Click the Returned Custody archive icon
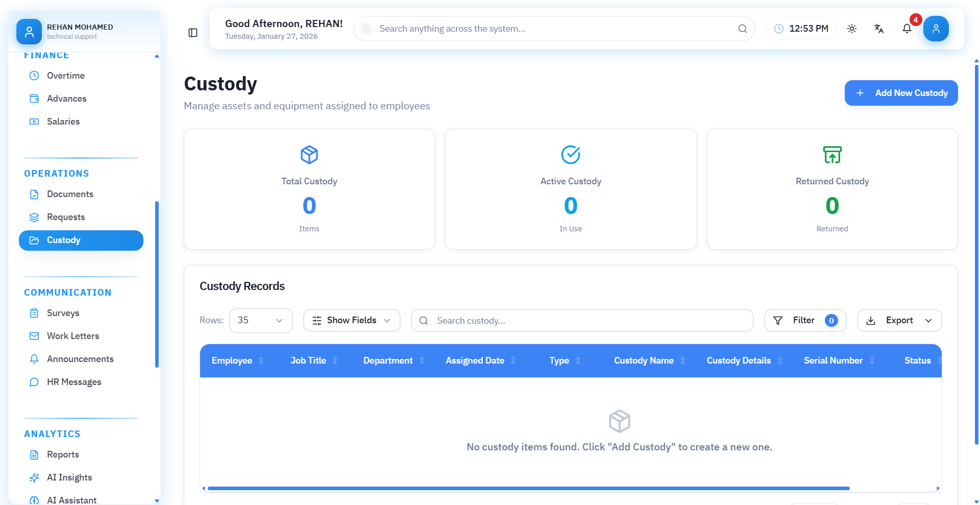This screenshot has height=505, width=980. click(x=832, y=155)
